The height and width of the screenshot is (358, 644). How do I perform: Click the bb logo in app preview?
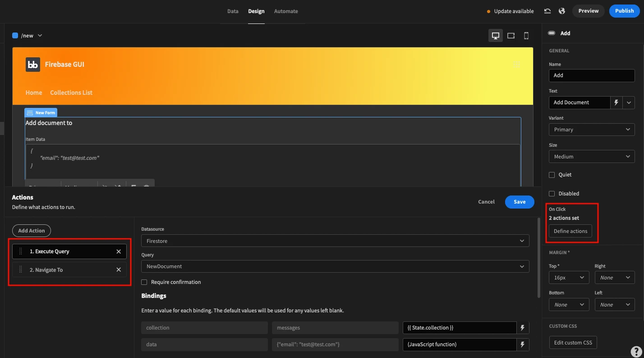[32, 65]
